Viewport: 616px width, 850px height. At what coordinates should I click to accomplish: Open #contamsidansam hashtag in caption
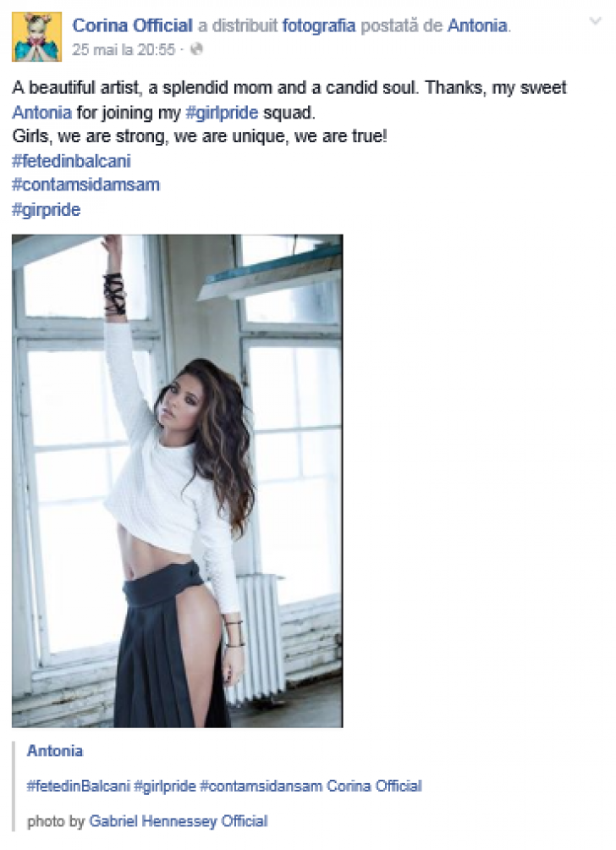(261, 786)
